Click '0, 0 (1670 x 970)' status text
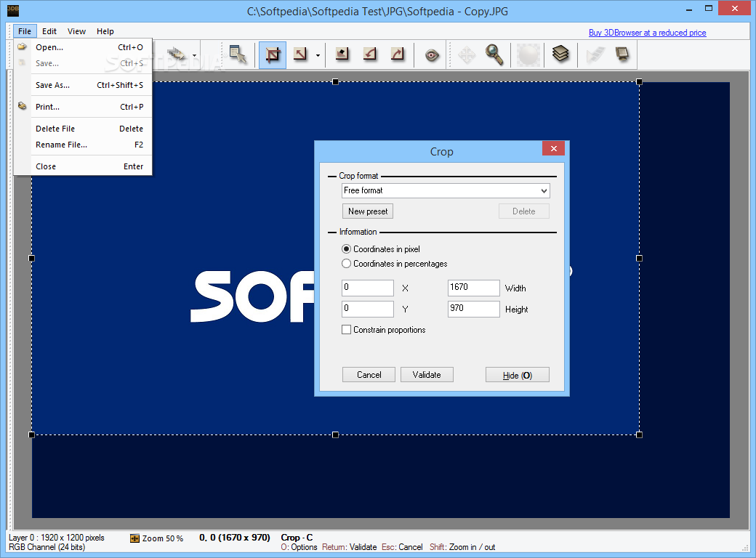Image resolution: width=756 pixels, height=558 pixels. pos(235,537)
